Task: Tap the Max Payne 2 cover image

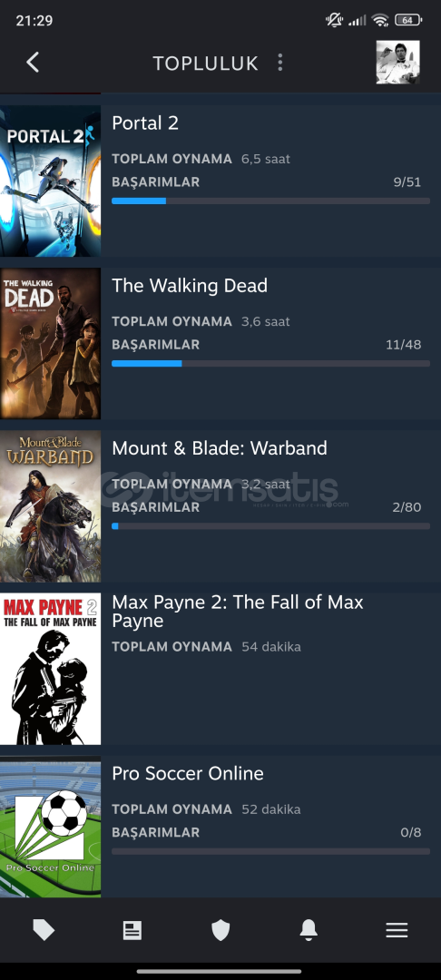Action: tap(50, 669)
